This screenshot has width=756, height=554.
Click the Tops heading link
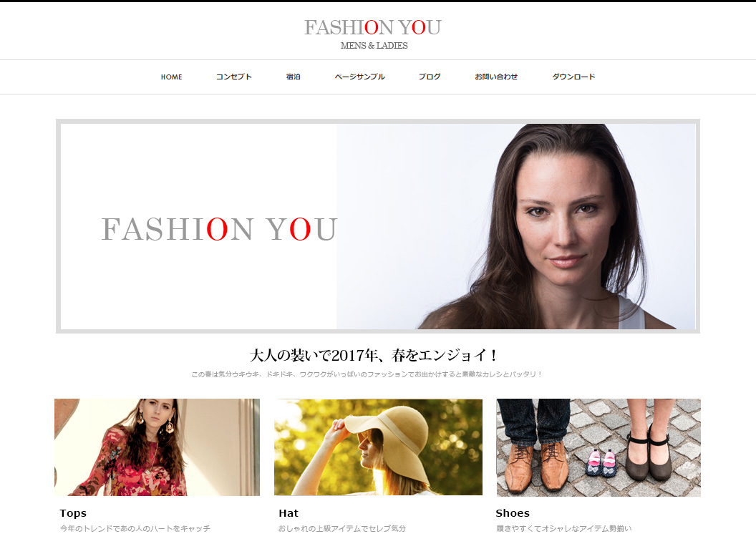tap(73, 513)
